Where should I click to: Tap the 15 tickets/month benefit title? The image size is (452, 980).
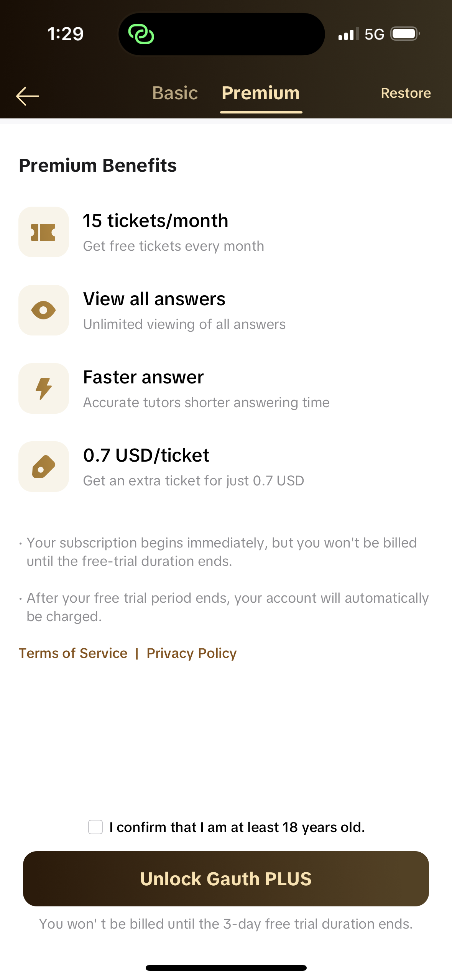(x=156, y=221)
